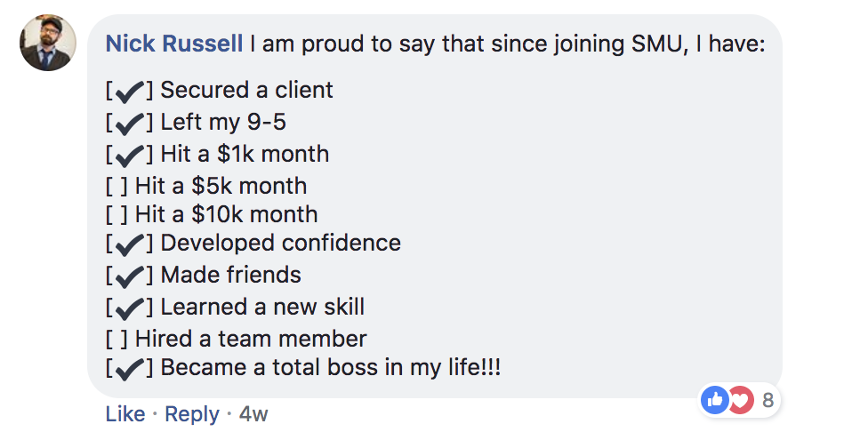This screenshot has height=448, width=868.
Task: Click Nick Russell's profile picture
Action: (x=48, y=43)
